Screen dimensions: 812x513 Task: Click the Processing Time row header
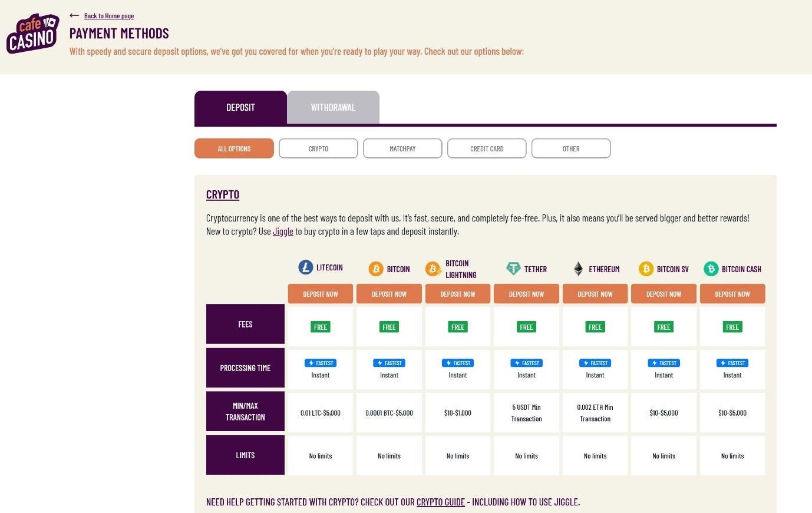tap(245, 368)
